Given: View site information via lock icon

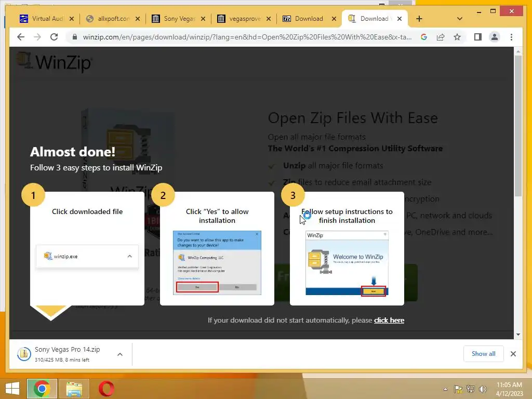Looking at the screenshot, I should (75, 37).
